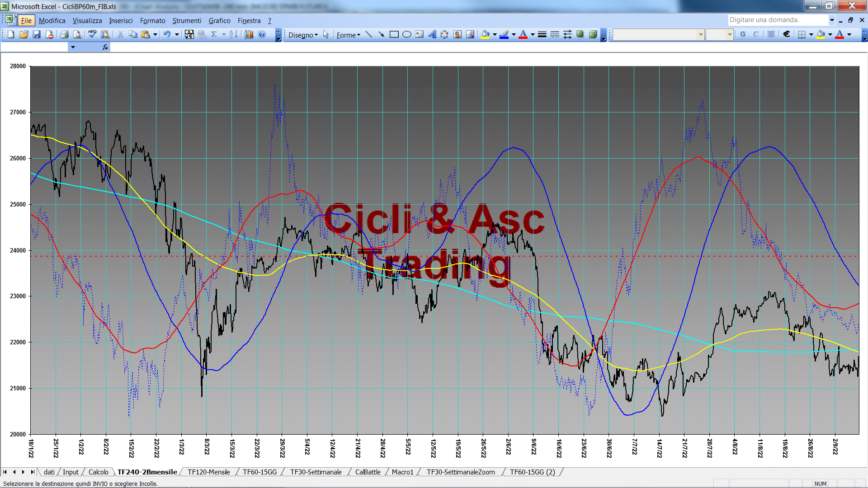Switch to the TF30-Settimanale sheet tab
Image resolution: width=868 pixels, height=488 pixels.
click(x=316, y=472)
